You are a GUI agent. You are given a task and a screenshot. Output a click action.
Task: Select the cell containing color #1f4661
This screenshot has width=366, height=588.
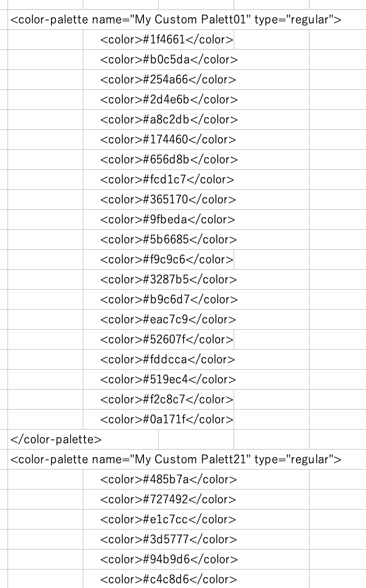(158, 40)
